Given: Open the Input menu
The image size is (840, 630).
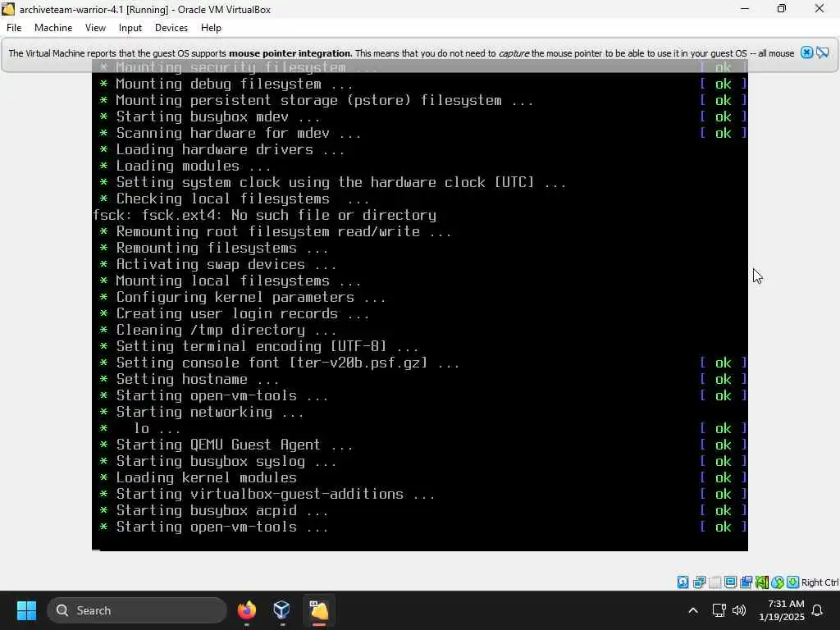Looking at the screenshot, I should [130, 28].
